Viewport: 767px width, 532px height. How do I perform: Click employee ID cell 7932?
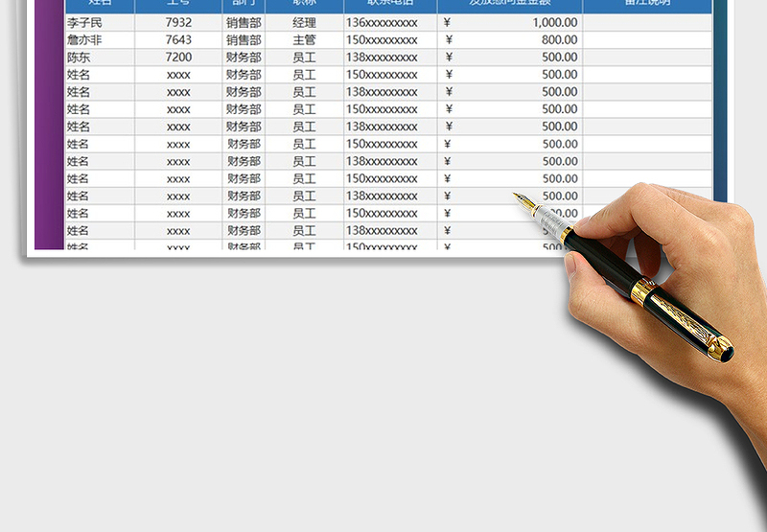coord(178,23)
